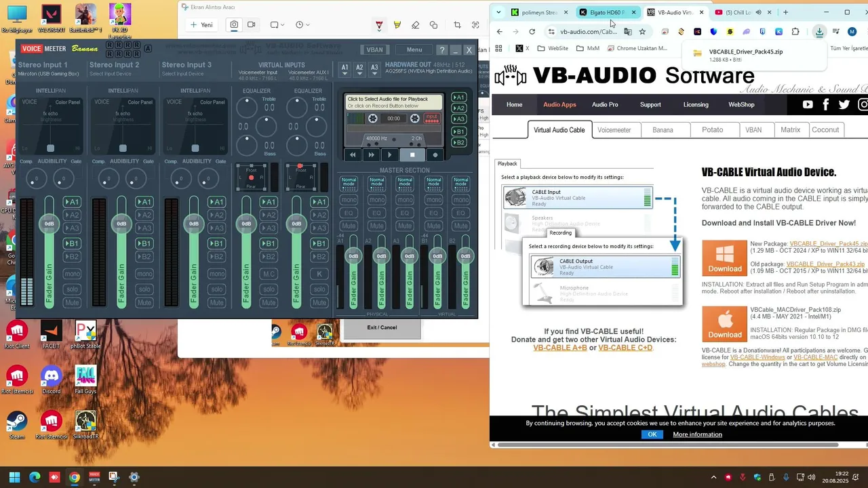
Task: Open the A2 hardware out device dropdown
Action: 359,70
